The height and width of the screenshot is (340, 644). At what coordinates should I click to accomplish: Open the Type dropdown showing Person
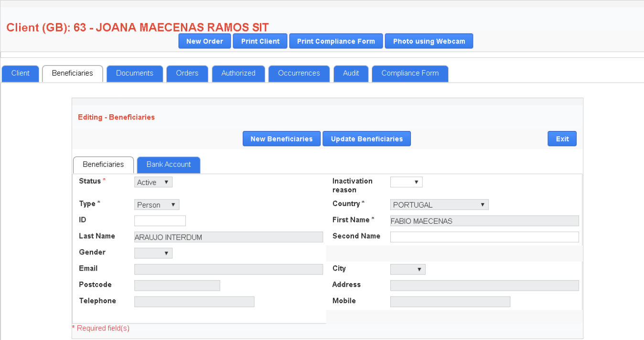[157, 205]
